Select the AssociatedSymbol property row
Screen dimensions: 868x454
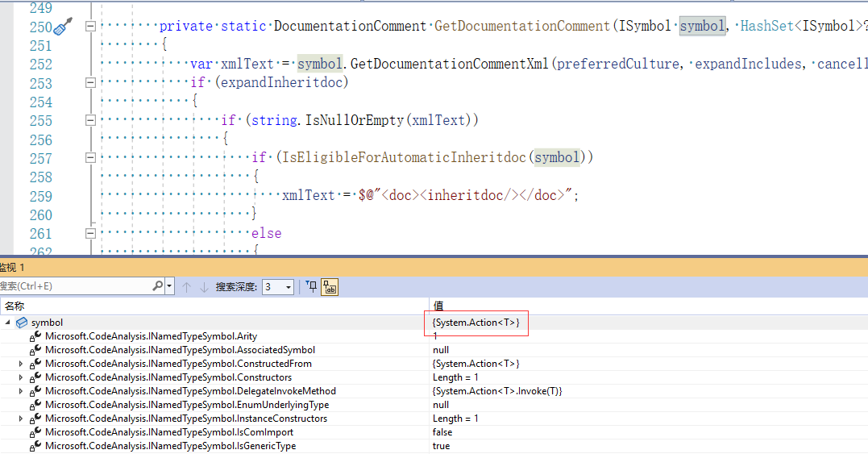(434, 350)
